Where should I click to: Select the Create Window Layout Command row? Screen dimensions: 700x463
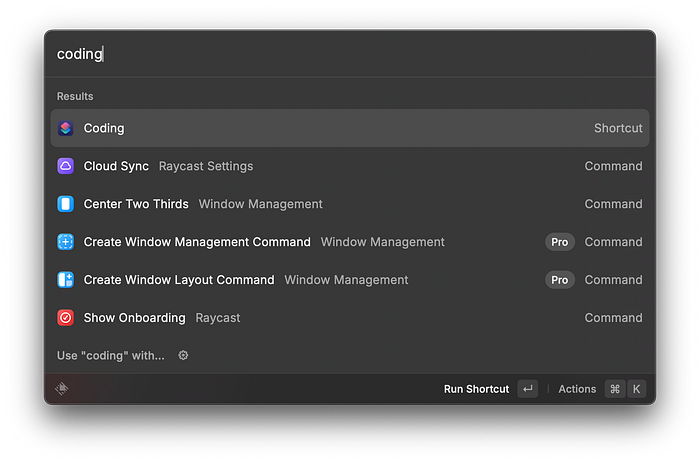[x=350, y=280]
